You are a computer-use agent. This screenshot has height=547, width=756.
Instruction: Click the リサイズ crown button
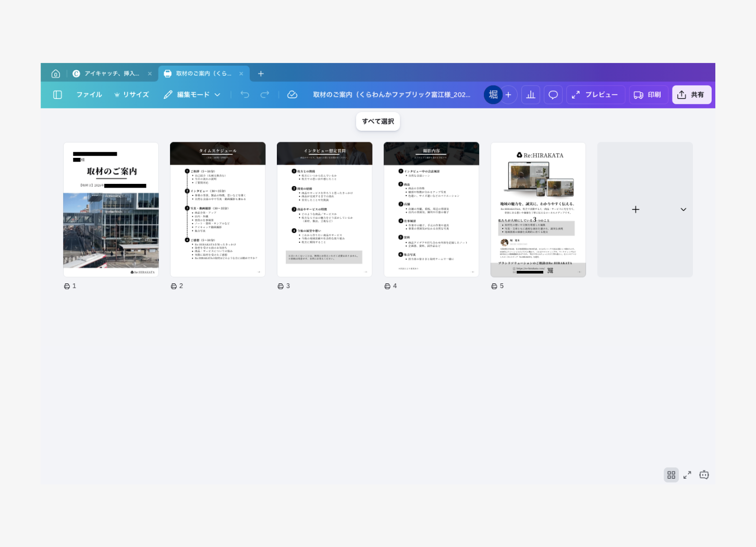pyautogui.click(x=131, y=95)
